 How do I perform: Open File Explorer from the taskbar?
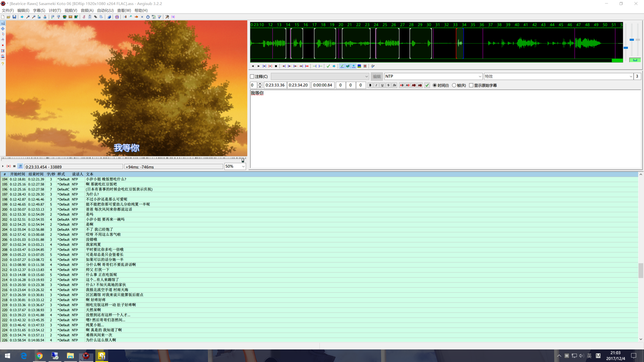pos(70,356)
